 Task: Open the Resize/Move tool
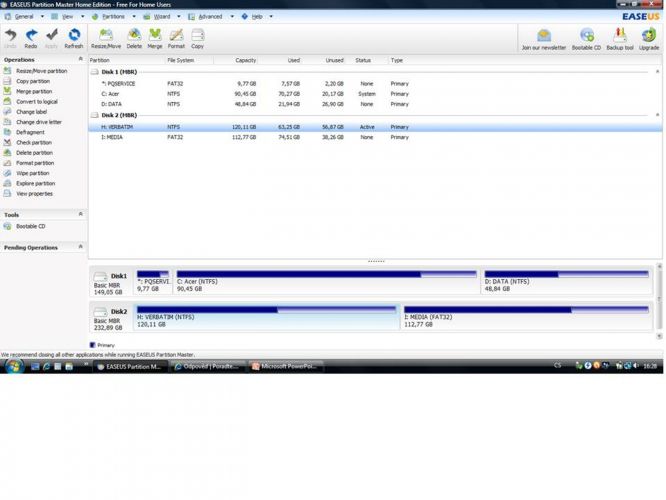[106, 38]
